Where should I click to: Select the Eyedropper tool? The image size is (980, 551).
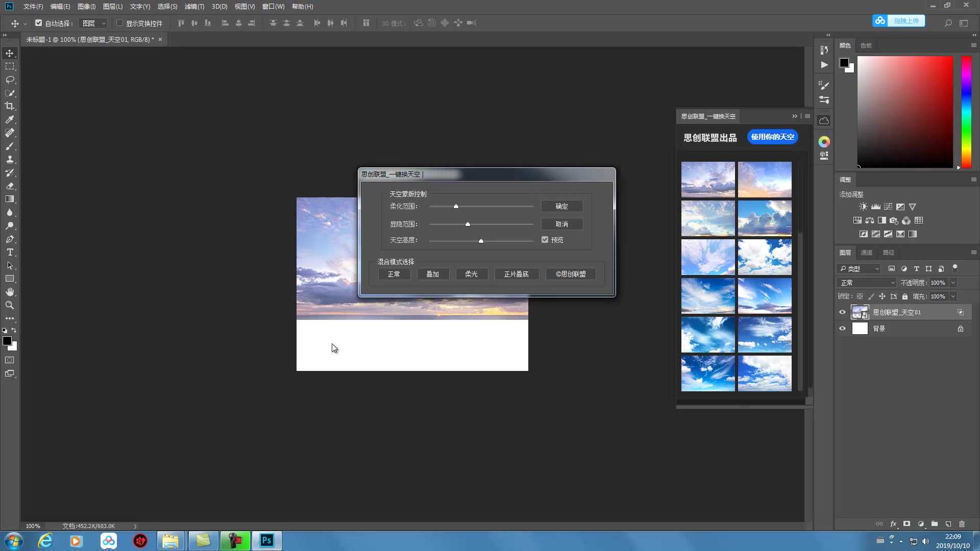tap(10, 119)
